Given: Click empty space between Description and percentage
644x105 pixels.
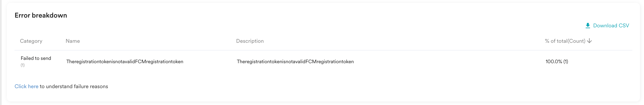Looking at the screenshot, I should pyautogui.click(x=450, y=62).
